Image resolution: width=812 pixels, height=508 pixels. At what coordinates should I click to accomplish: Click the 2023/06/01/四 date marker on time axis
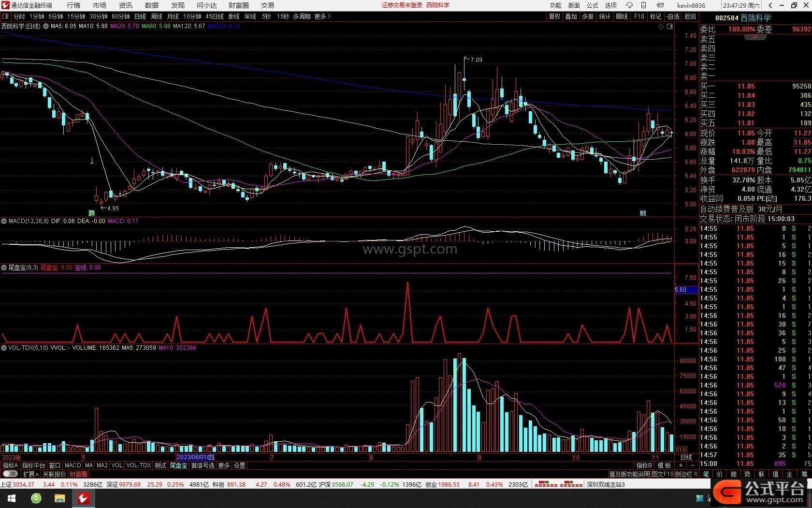point(195,457)
